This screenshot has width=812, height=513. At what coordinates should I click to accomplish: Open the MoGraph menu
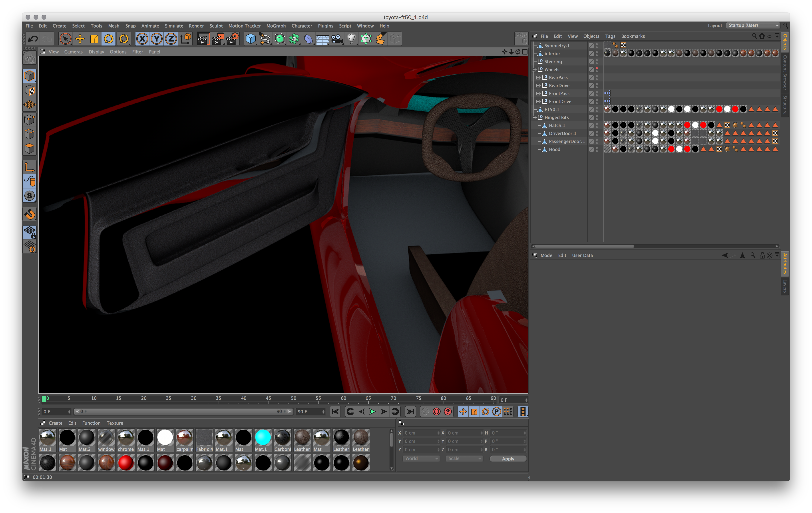[276, 26]
